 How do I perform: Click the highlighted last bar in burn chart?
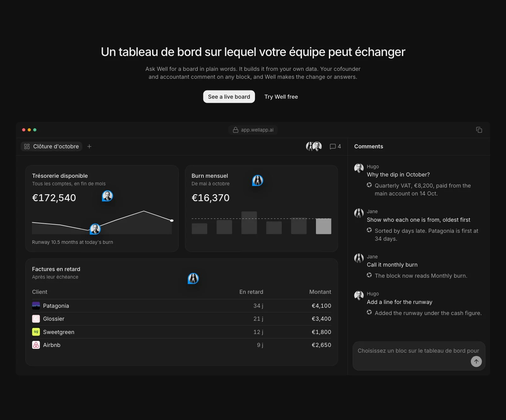pyautogui.click(x=324, y=226)
